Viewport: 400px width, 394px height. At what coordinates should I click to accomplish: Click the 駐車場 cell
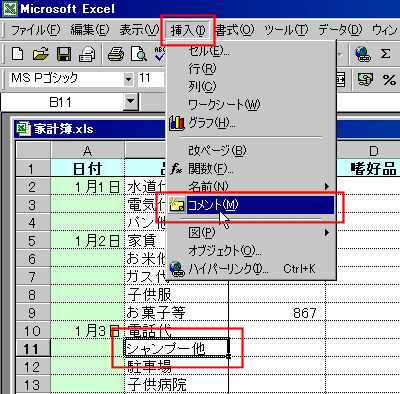tap(177, 367)
